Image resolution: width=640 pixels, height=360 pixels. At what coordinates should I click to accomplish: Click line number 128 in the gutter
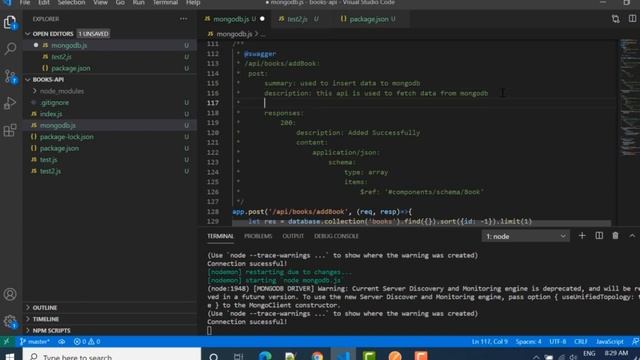pyautogui.click(x=213, y=211)
